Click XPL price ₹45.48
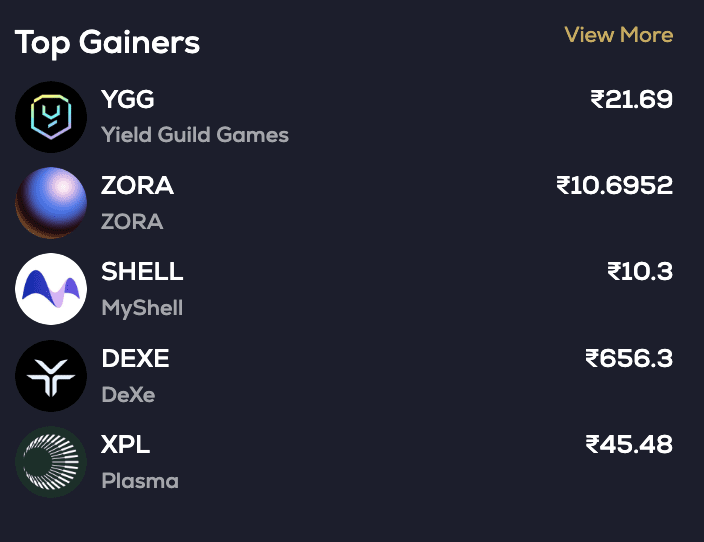The height and width of the screenshot is (542, 704). tap(628, 444)
